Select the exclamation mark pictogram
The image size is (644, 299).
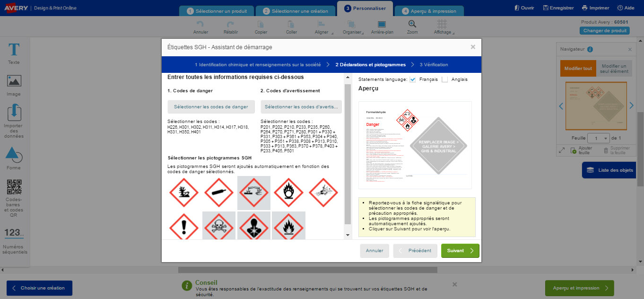pyautogui.click(x=184, y=227)
